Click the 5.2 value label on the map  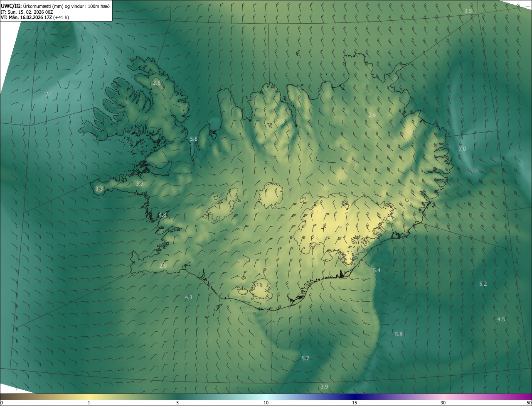[x=483, y=284]
